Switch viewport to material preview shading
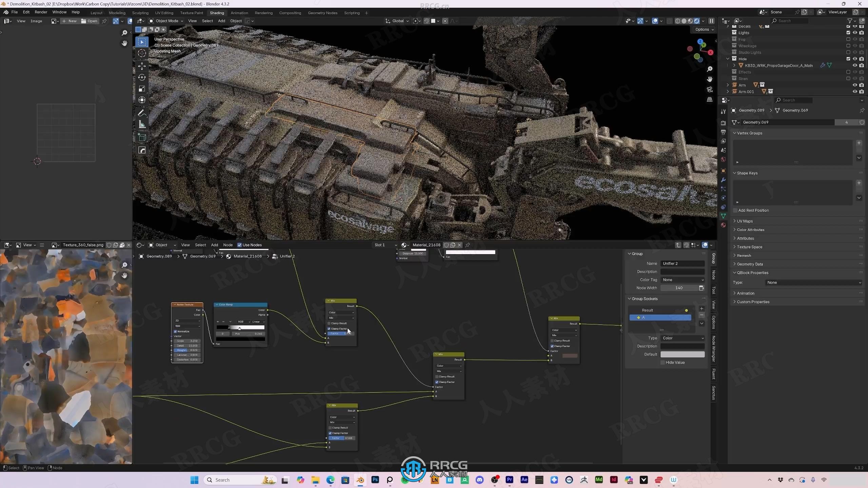This screenshot has width=868, height=488. pos(690,21)
